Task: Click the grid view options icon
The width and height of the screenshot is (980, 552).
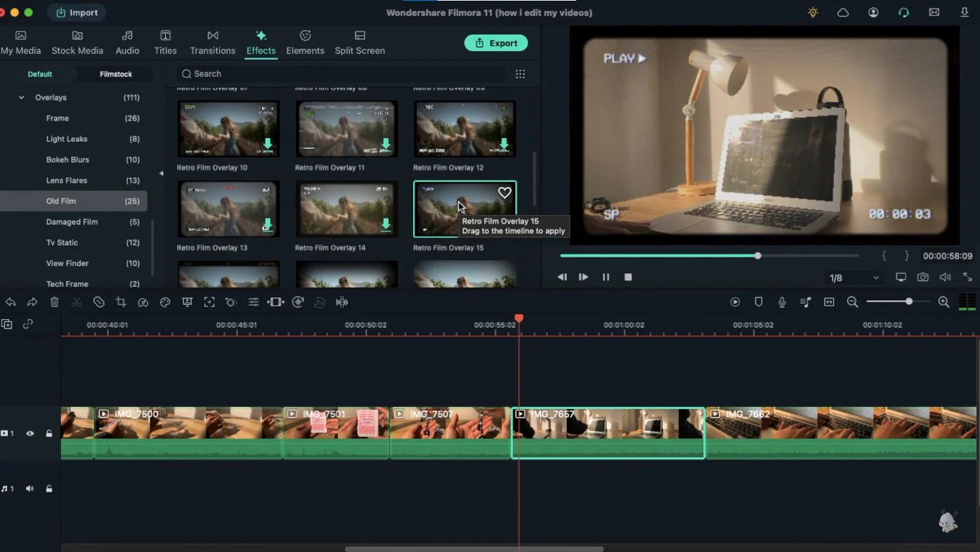Action: tap(520, 74)
